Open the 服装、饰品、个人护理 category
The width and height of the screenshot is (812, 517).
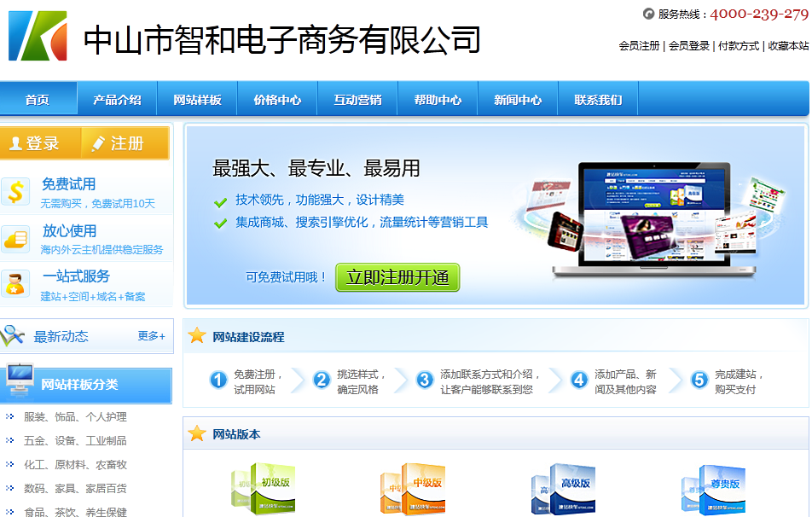pos(75,417)
